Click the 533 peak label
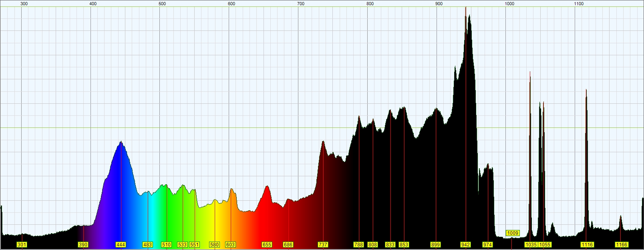Image resolution: width=644 pixels, height=250 pixels. (x=182, y=244)
